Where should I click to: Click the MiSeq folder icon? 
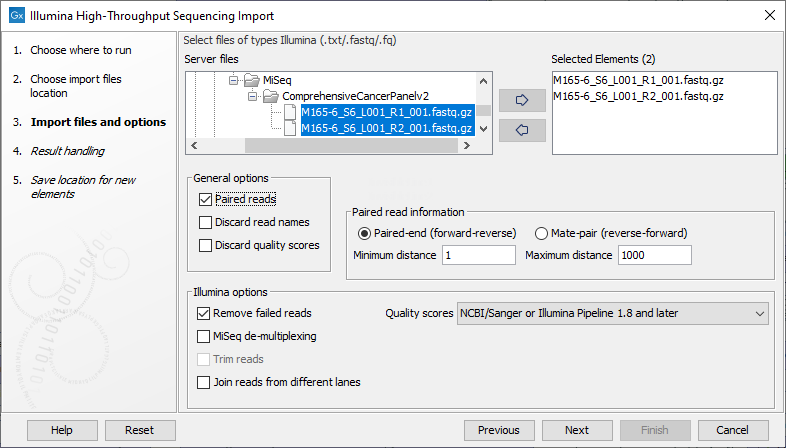(x=252, y=80)
